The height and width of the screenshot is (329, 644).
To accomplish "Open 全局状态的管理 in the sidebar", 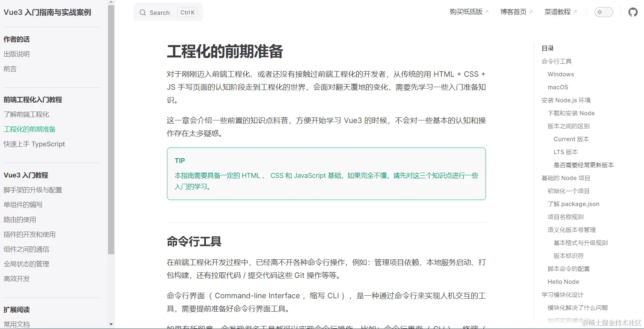I will tap(26, 264).
